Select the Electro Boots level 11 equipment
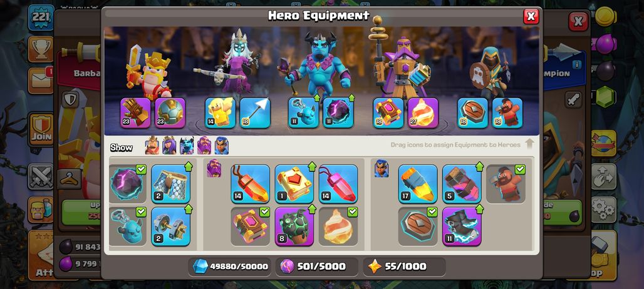This screenshot has height=289, width=644. tap(462, 226)
